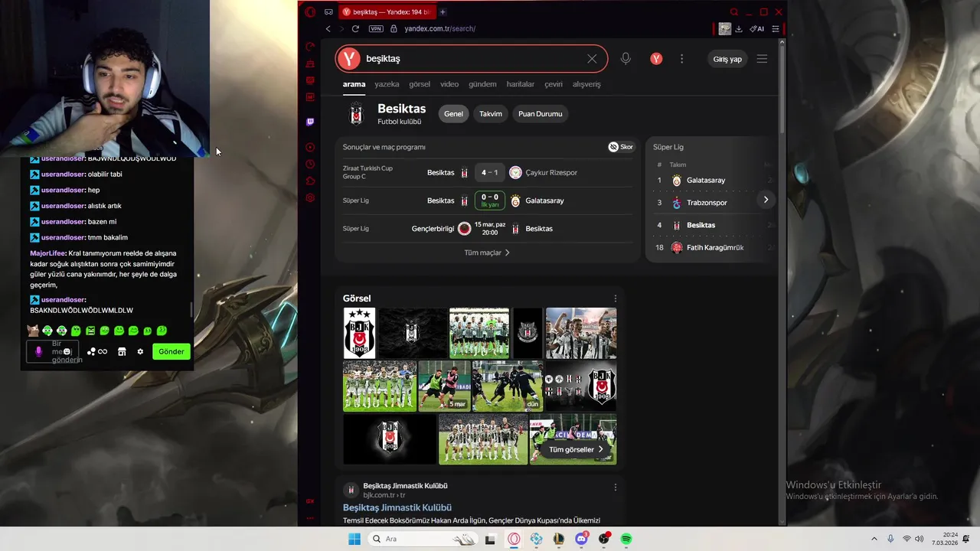
Task: Open the BJK 1903 crest white thumbnail
Action: pos(359,333)
